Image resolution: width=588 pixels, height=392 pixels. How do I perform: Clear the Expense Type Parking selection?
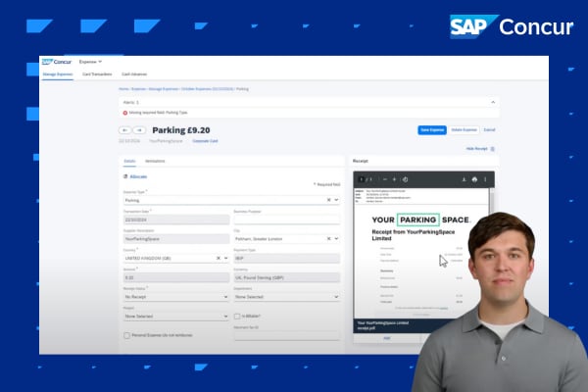[326, 200]
